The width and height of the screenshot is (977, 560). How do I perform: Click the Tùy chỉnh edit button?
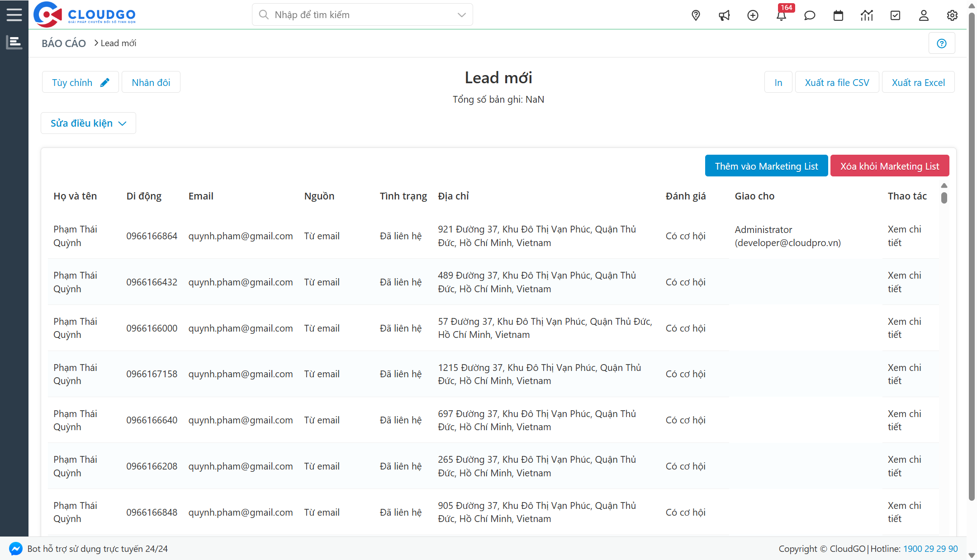pyautogui.click(x=80, y=82)
